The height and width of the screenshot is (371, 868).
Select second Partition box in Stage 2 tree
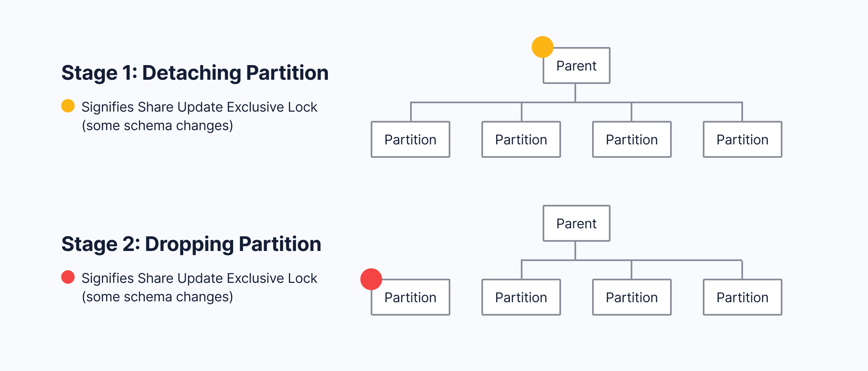pos(521,298)
